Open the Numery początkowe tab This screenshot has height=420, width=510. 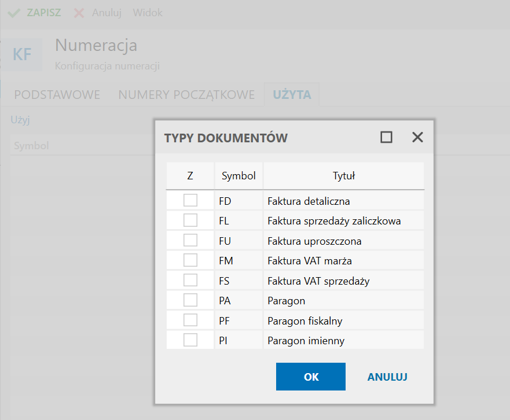pyautogui.click(x=186, y=95)
